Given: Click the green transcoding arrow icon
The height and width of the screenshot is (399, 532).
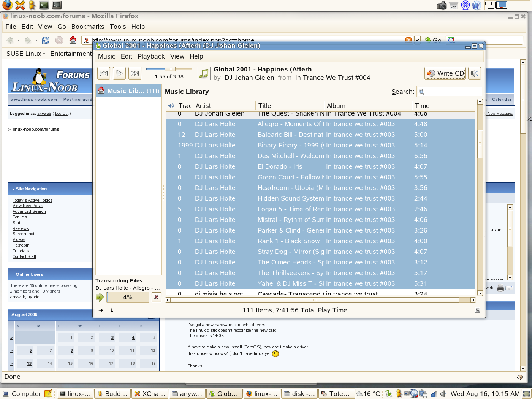Looking at the screenshot, I should (100, 297).
